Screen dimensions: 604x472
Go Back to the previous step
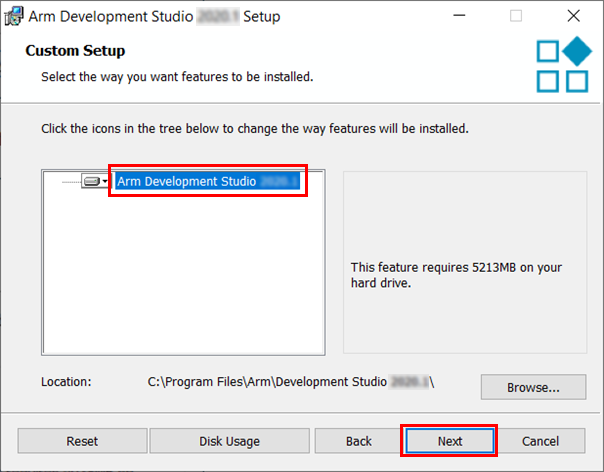tap(358, 441)
